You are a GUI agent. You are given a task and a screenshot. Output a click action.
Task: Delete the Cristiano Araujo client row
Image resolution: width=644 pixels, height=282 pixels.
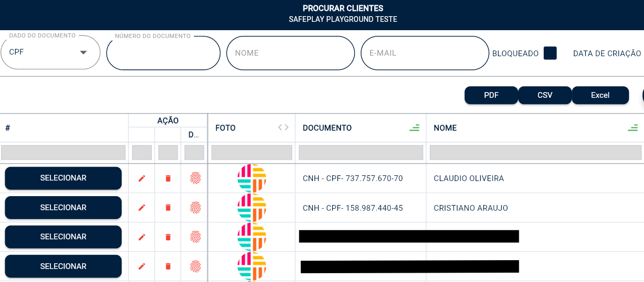[x=168, y=208]
